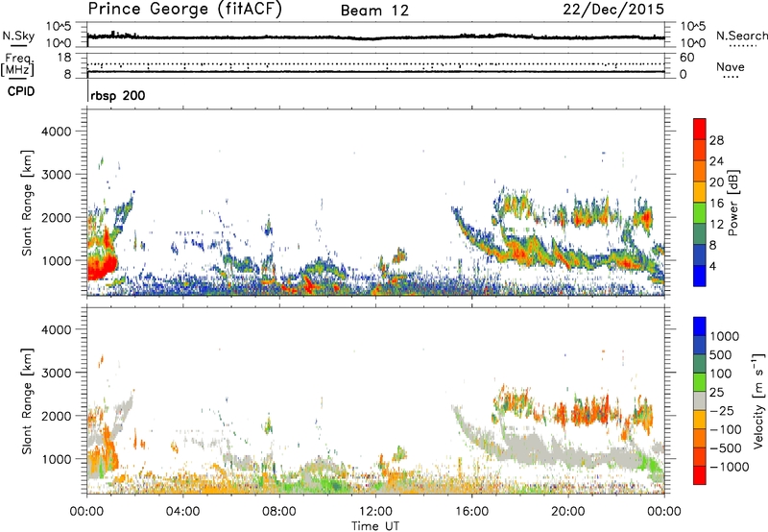Select the light green segment of Power colorbar
Screen dimensions: 768x532
point(700,212)
